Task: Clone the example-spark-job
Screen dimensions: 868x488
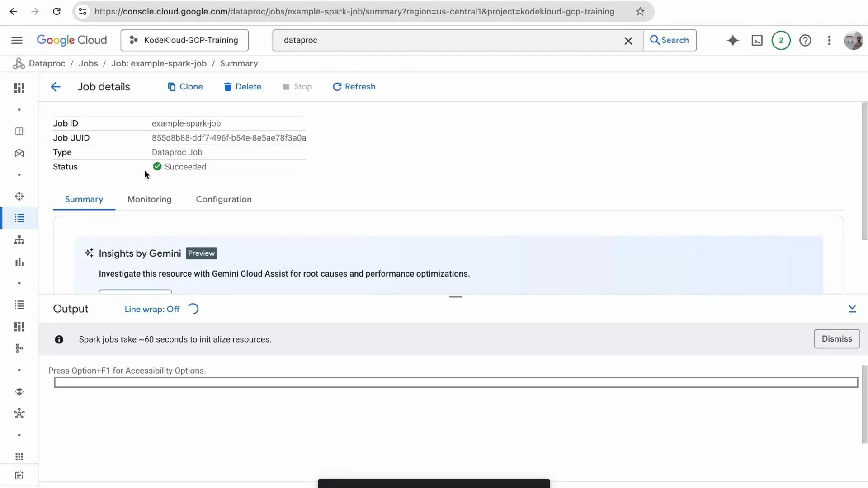Action: click(x=185, y=87)
